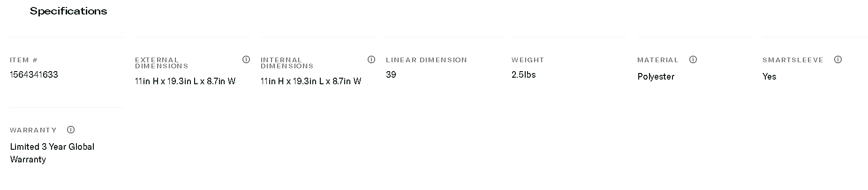Click the linear dimension value 39
The image size is (868, 190).
[x=391, y=75]
